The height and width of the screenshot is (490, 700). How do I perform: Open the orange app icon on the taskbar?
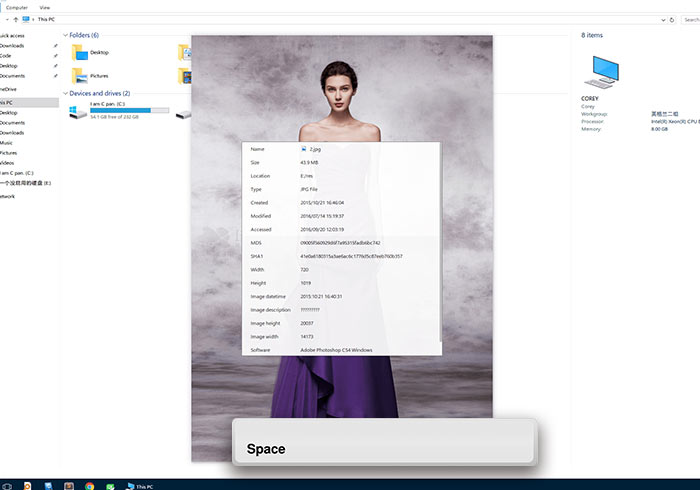click(x=27, y=486)
